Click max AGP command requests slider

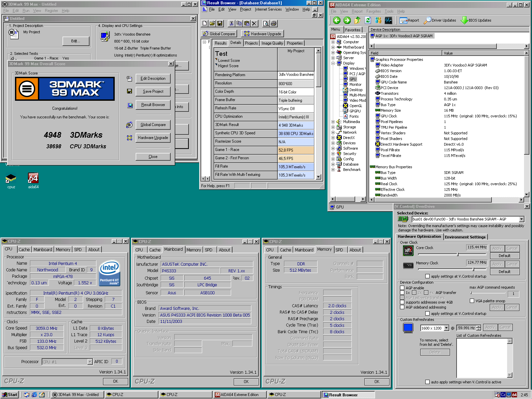488,293
